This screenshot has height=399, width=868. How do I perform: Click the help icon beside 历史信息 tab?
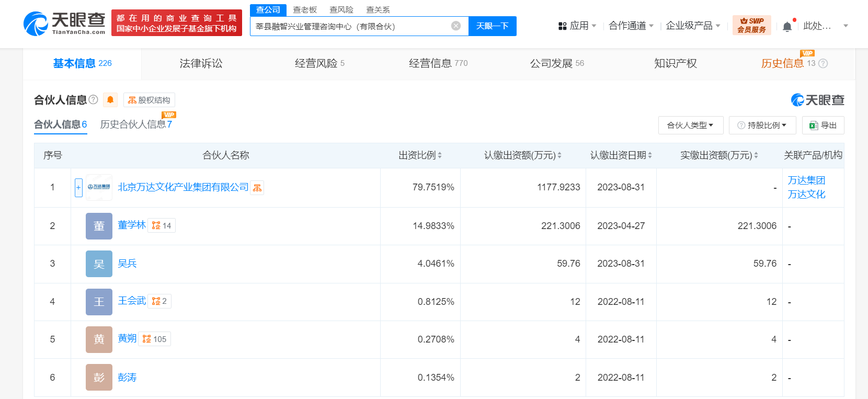[x=823, y=63]
